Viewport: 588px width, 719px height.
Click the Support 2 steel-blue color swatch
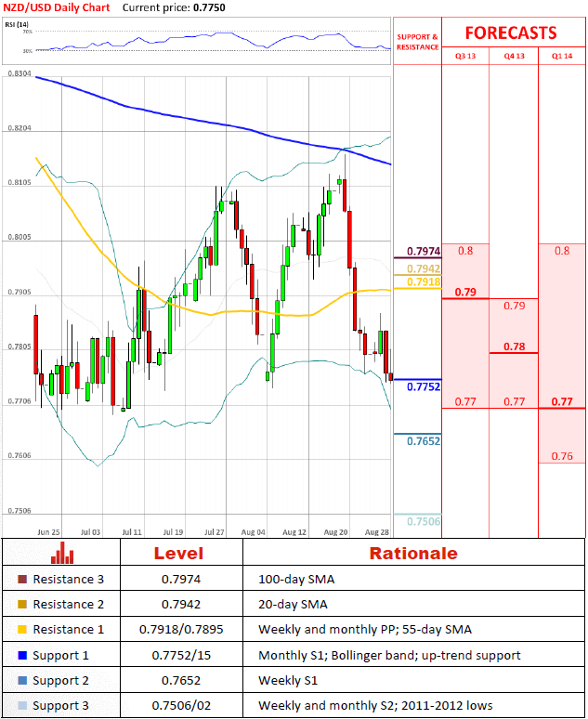tap(22, 681)
